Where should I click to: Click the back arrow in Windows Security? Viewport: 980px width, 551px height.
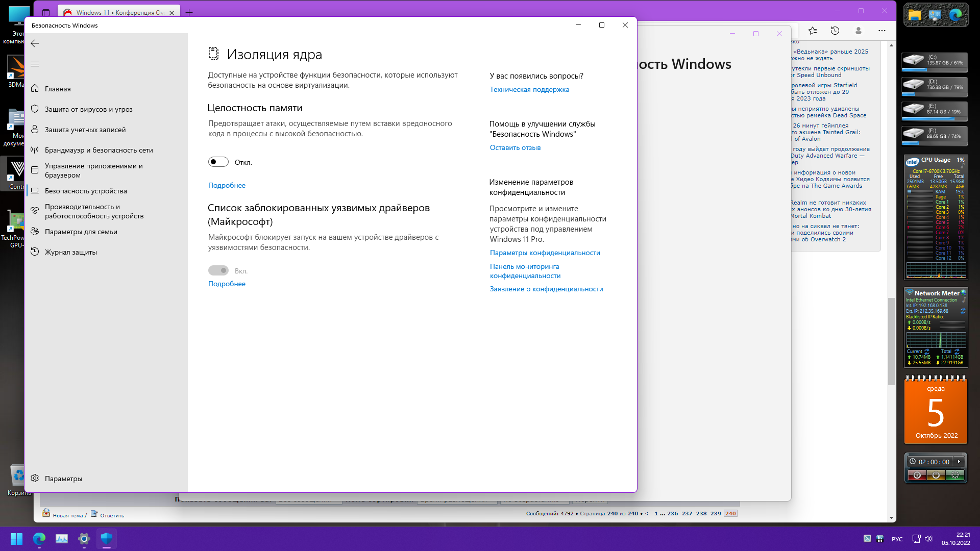35,43
